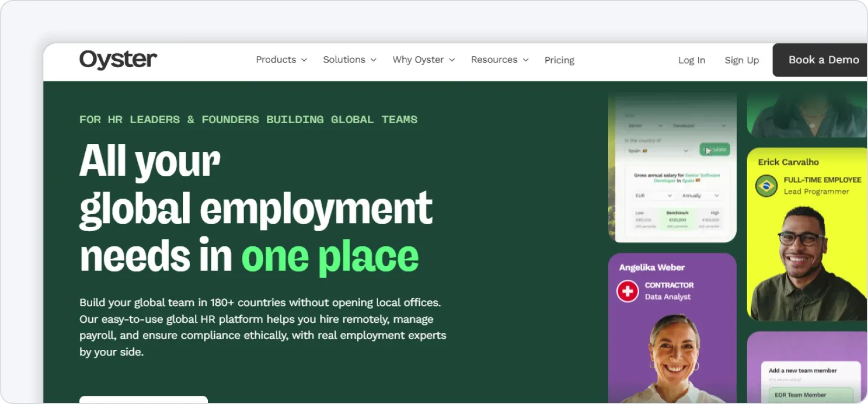Viewport: 868px width, 404px height.
Task: Click the 'FOR HR LEADERS & FOUNDERS' tagline
Action: click(x=248, y=119)
